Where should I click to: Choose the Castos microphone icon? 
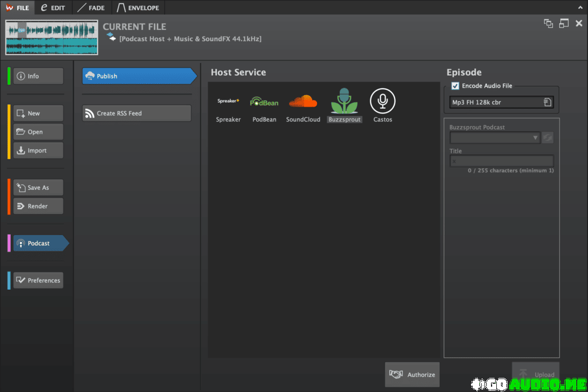pos(383,101)
